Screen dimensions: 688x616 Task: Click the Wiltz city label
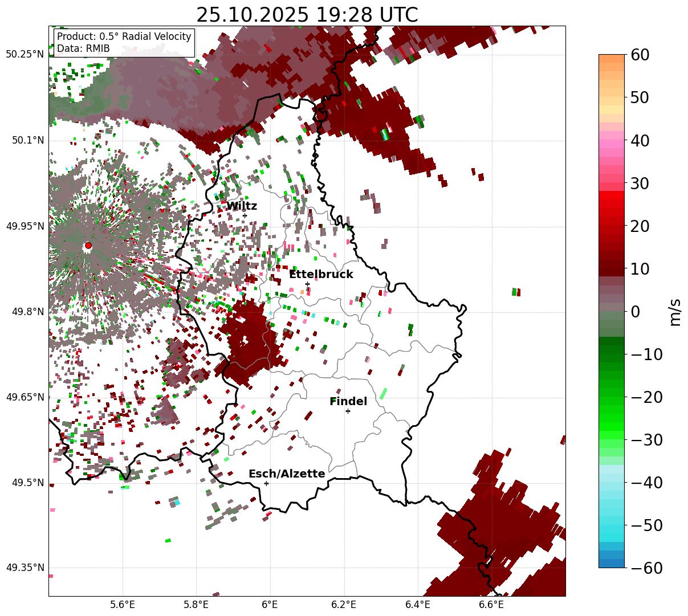click(242, 206)
